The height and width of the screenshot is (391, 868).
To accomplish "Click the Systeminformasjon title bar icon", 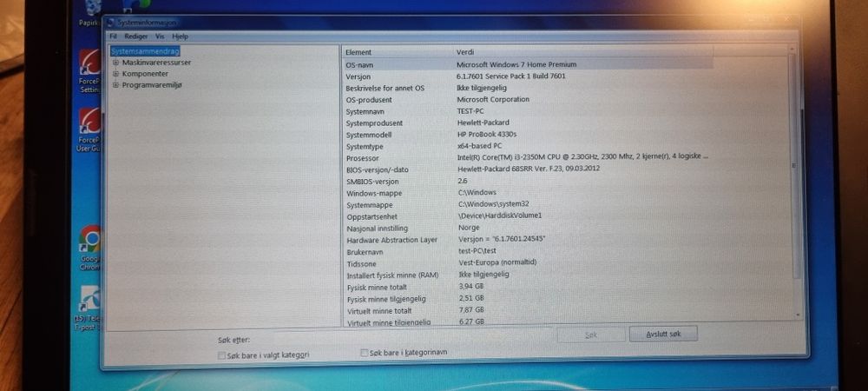I will coord(109,22).
